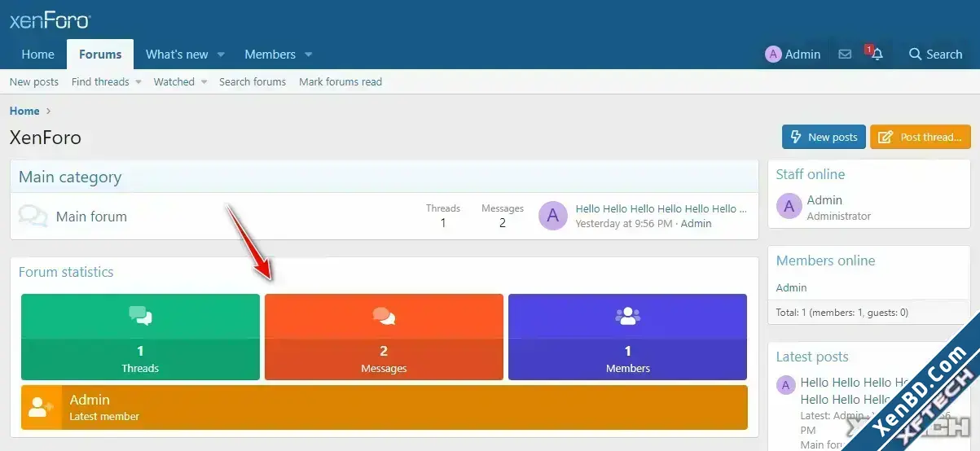
Task: Click the purple Members statistics tile
Action: (x=627, y=337)
